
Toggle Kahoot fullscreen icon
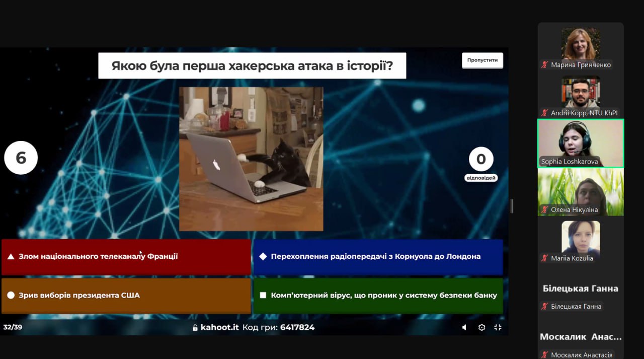pyautogui.click(x=498, y=327)
